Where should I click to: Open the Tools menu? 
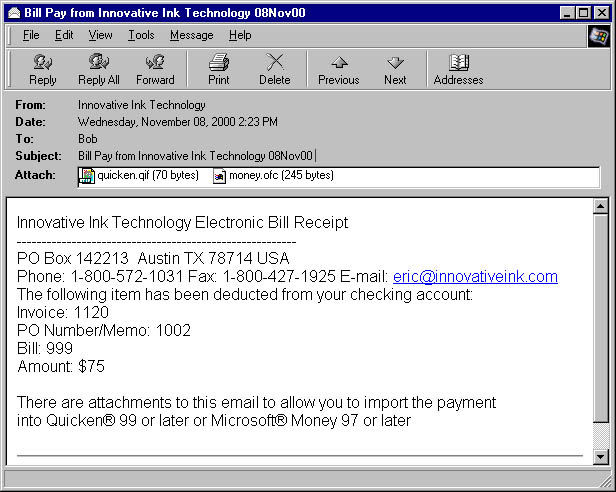[x=141, y=35]
